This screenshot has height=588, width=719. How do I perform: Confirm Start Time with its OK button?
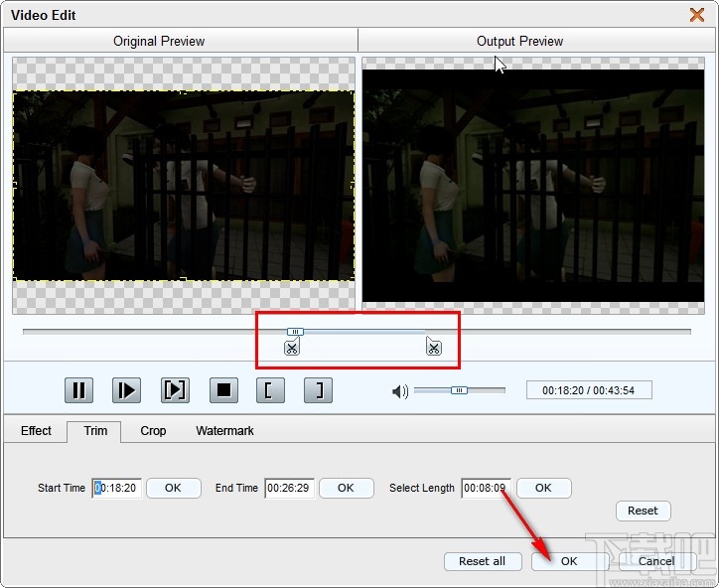[174, 488]
